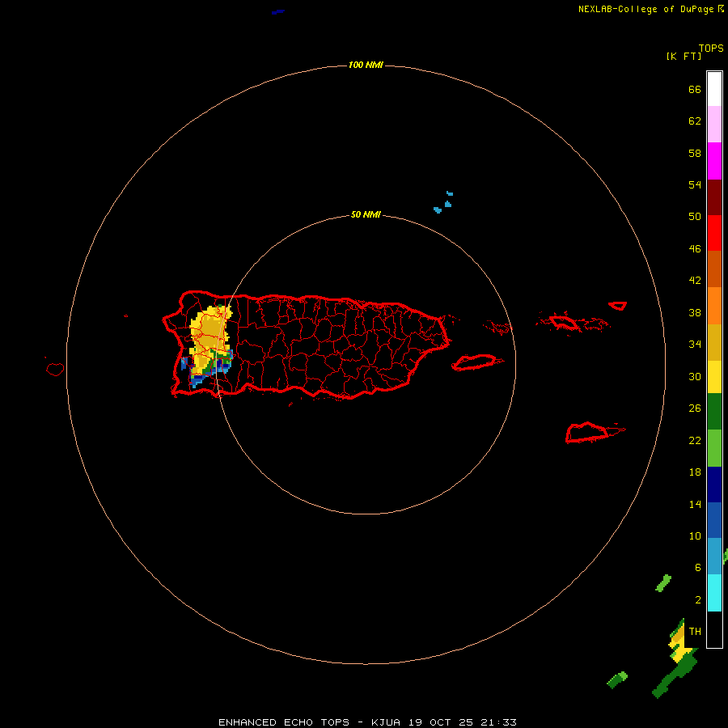Image resolution: width=728 pixels, height=728 pixels.
Task: Click the NEXLAB-College of DuPage text
Action: tap(645, 9)
